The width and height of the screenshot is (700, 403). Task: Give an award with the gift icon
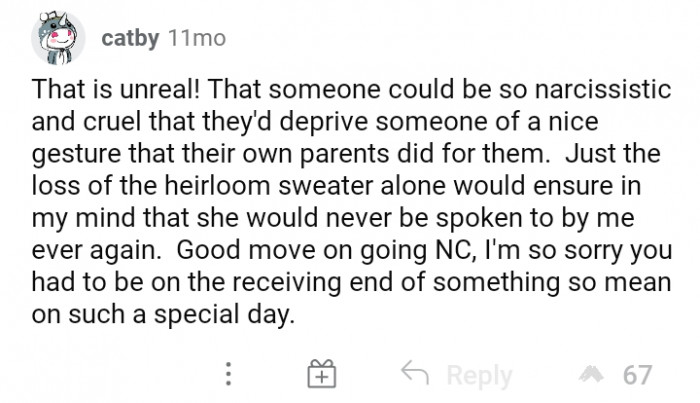coord(322,375)
